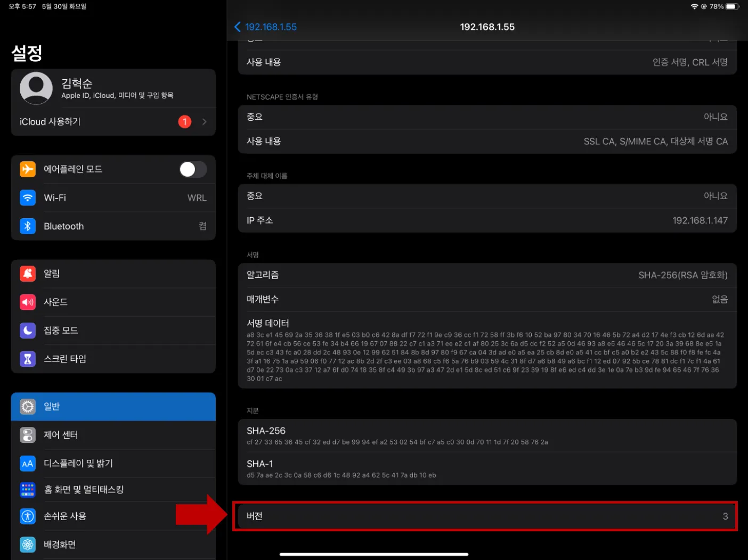Tap iCloud 사용하기 row label
Viewport: 748px width, 560px height.
pos(50,122)
